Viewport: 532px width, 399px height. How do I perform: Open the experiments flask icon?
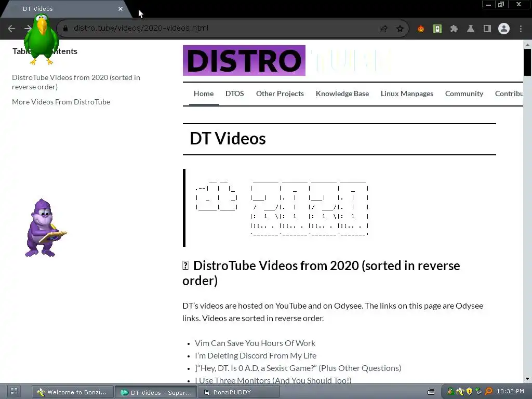[471, 29]
